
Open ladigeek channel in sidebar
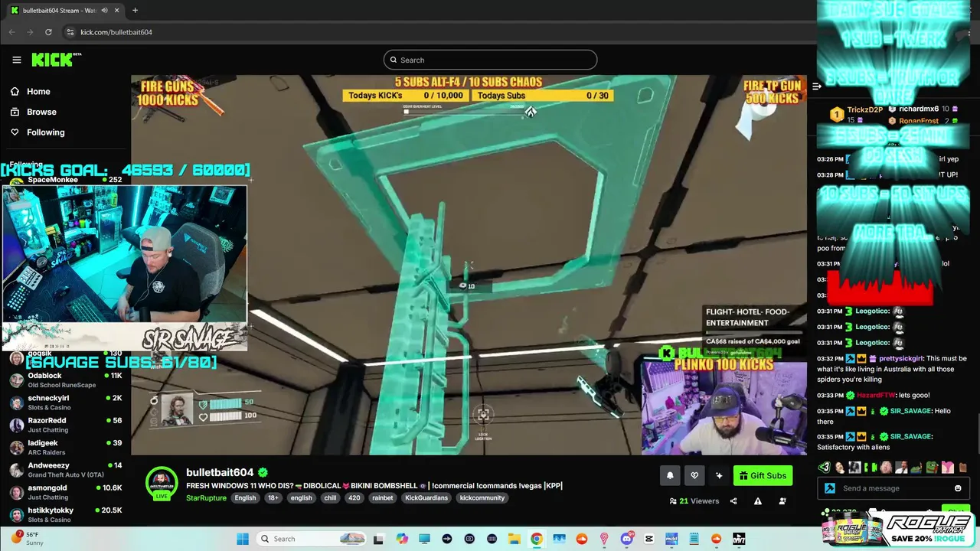65,447
